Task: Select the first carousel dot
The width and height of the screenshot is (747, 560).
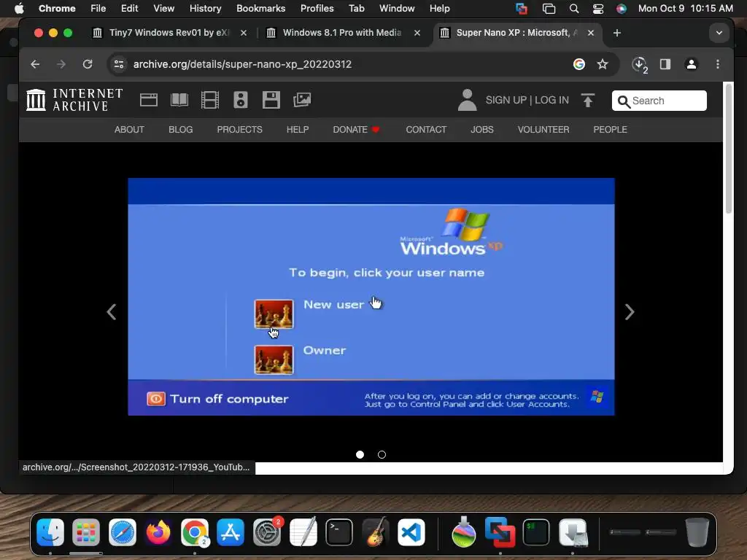Action: (x=360, y=455)
